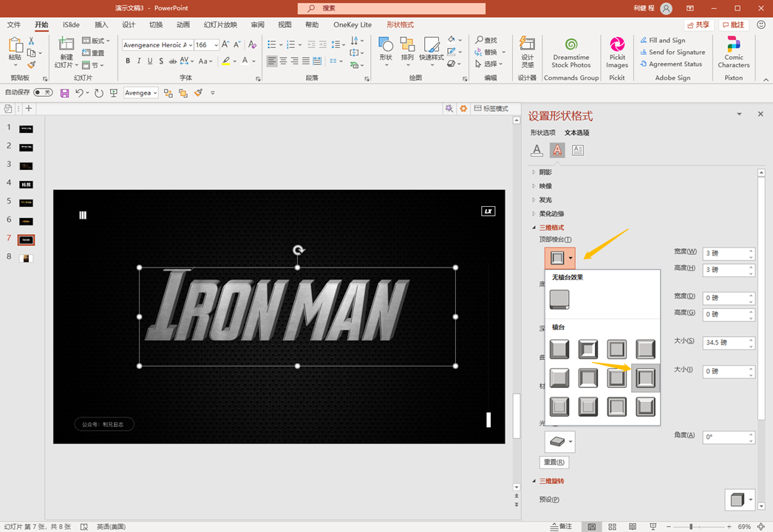Open Comic Characters Pixton add-in
The height and width of the screenshot is (532, 773).
coord(734,52)
